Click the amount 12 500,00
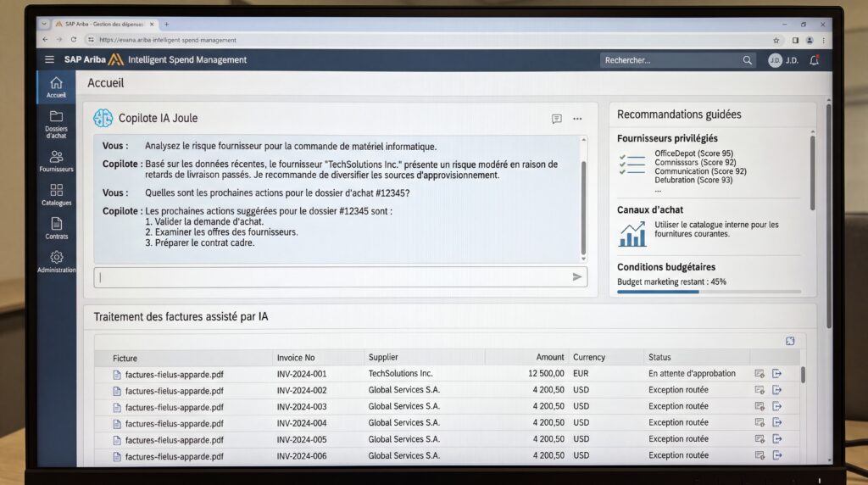Screen dimensions: 868x485 (x=546, y=373)
